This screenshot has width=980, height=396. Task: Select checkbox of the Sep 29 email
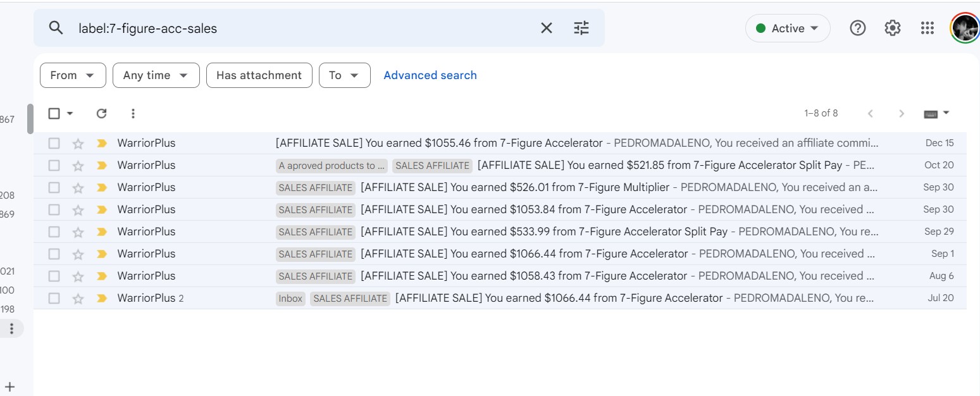(54, 232)
